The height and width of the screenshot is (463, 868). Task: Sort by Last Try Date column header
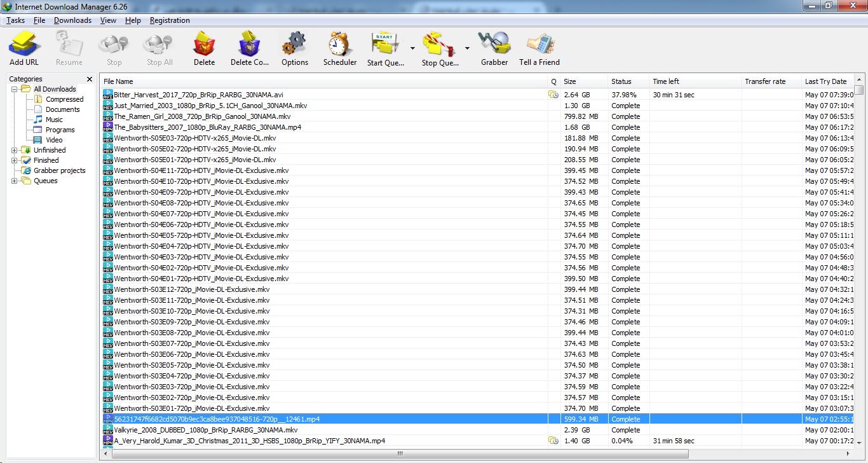(x=827, y=81)
